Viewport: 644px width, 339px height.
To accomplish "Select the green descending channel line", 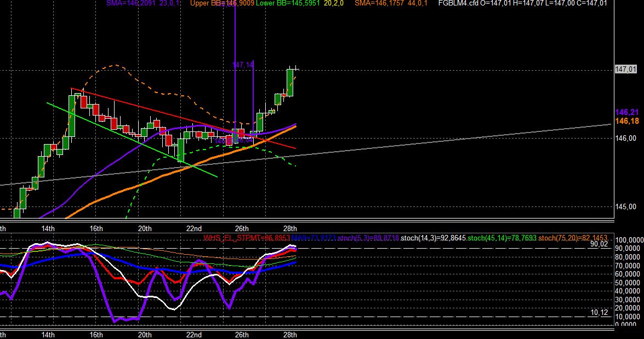I will 132,140.
